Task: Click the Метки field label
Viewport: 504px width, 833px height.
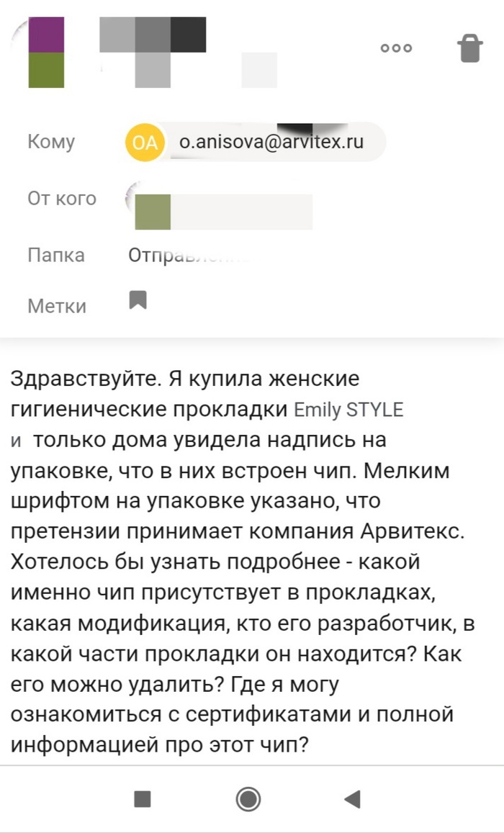Action: [57, 306]
